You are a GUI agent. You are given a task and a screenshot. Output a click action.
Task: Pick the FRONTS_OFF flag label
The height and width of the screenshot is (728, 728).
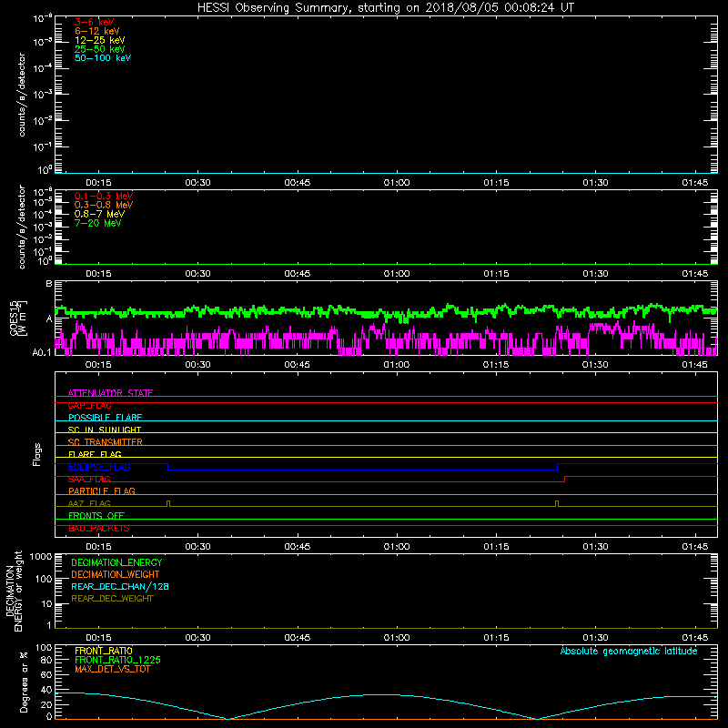[x=96, y=515]
